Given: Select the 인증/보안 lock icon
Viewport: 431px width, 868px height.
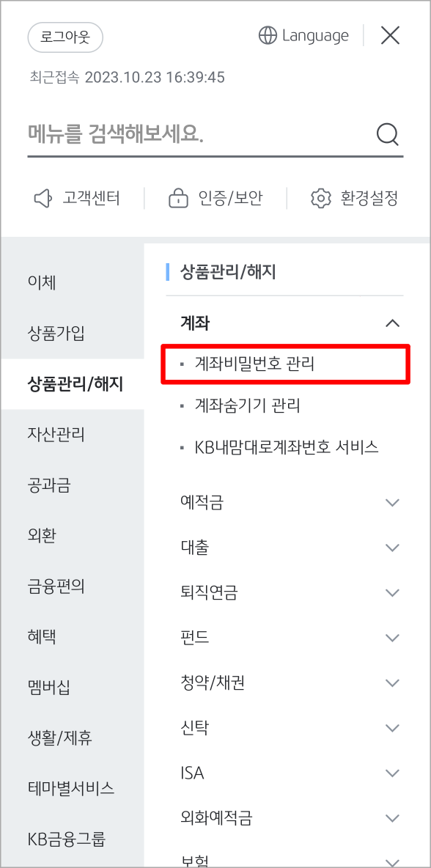Looking at the screenshot, I should (x=178, y=197).
